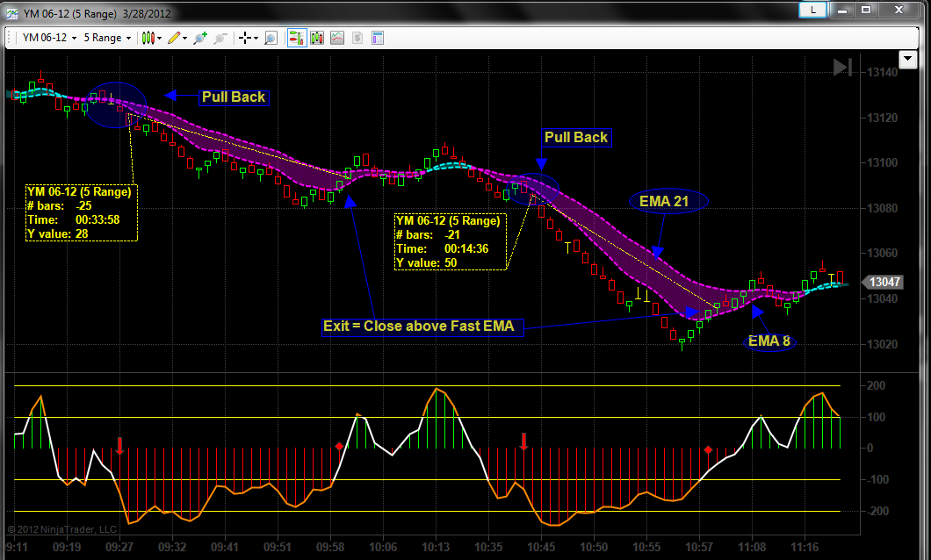Open the Data Series candlestick icon

click(x=317, y=38)
